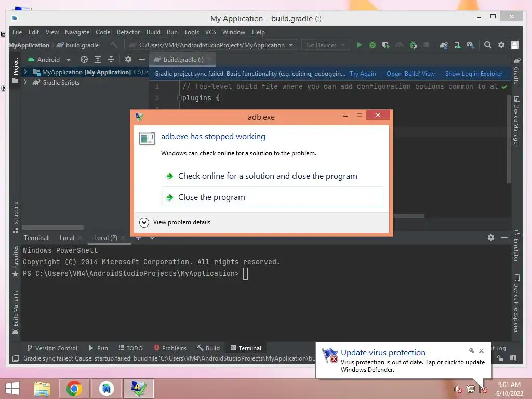
Task: Click the Make Project hammer icon
Action: (114, 45)
